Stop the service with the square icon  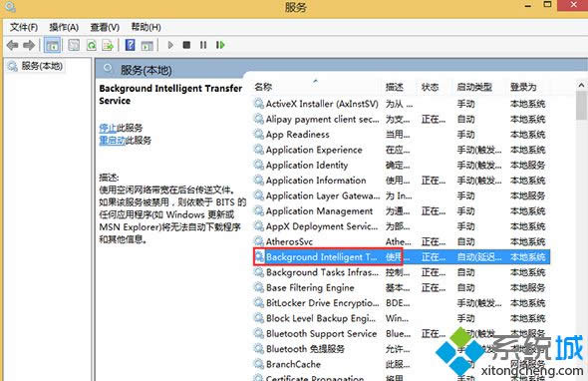[186, 45]
